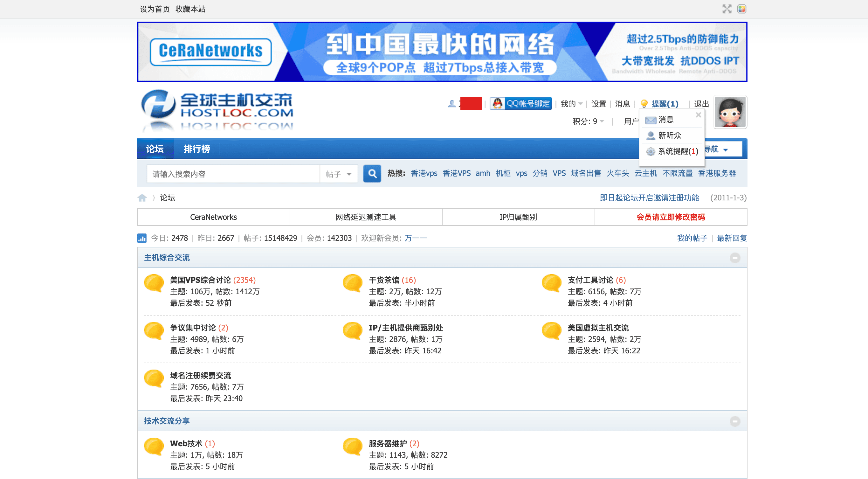Collapse the 主机综合交流 section

pyautogui.click(x=735, y=258)
